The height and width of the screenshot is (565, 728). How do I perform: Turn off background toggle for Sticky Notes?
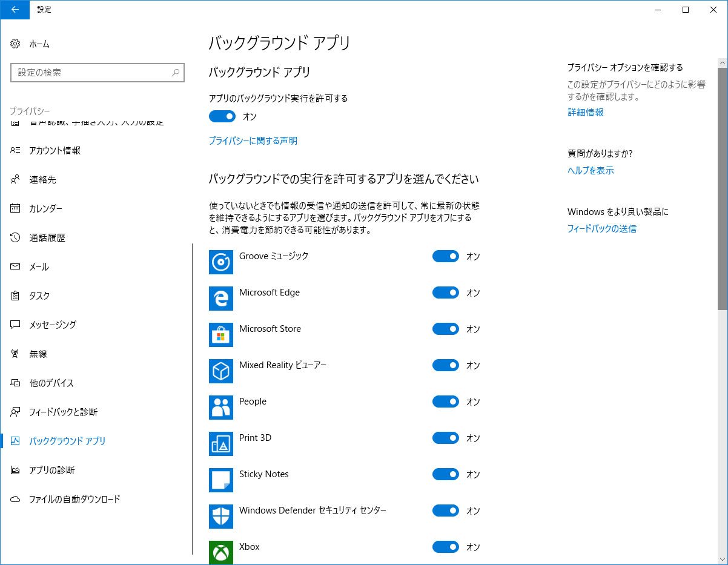click(446, 474)
